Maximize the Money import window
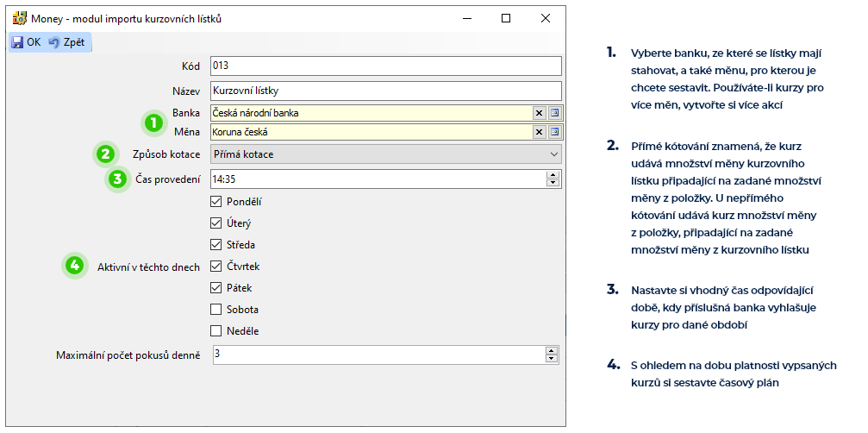Viewport: 868px width, 433px height. pyautogui.click(x=505, y=19)
